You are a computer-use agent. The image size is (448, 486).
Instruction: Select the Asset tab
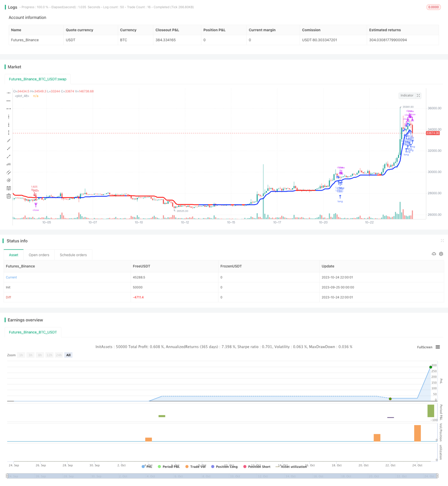[13, 255]
